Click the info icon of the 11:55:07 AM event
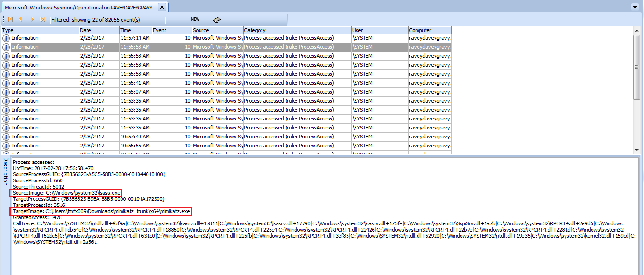The height and width of the screenshot is (275, 644). [7, 92]
